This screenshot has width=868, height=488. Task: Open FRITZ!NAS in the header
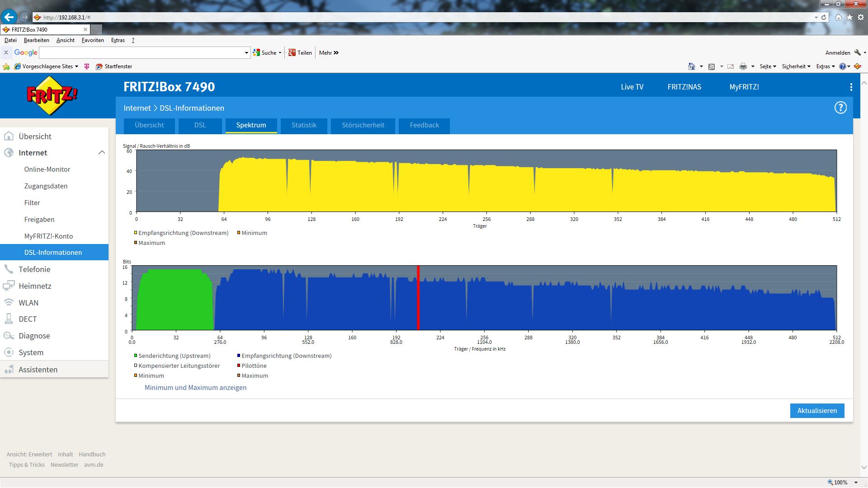pos(684,87)
